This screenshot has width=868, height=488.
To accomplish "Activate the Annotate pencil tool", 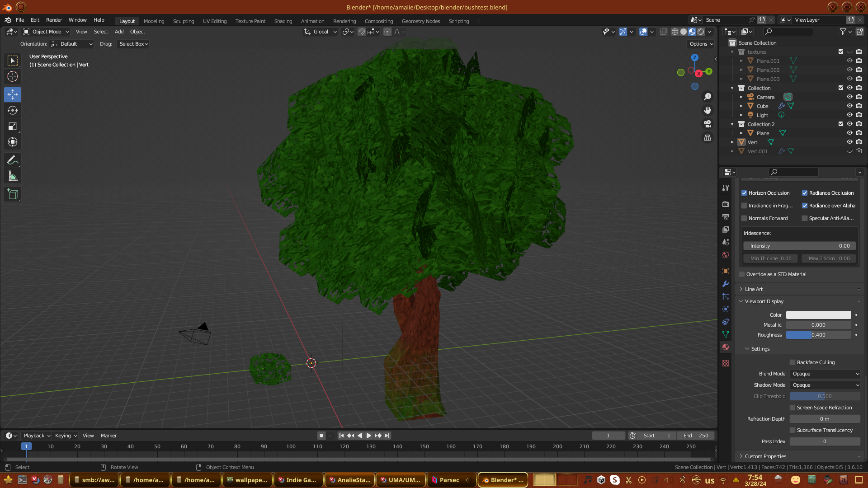I will click(13, 160).
